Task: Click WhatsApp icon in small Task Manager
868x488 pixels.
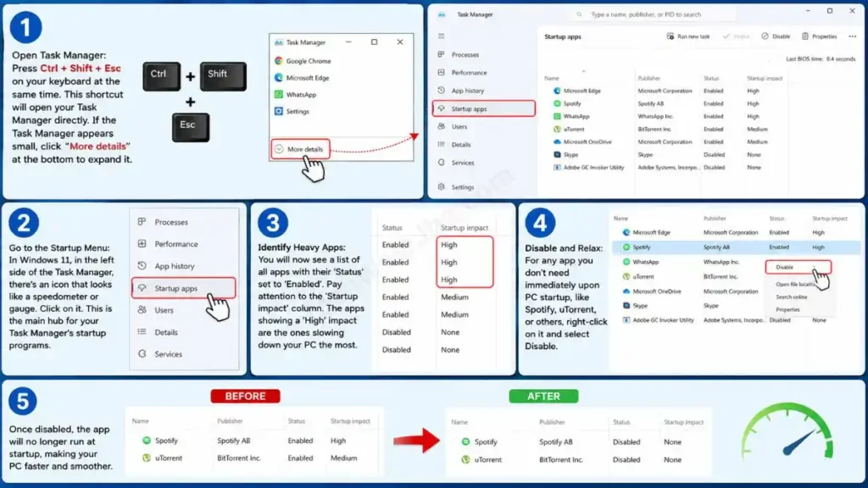Action: coord(278,95)
